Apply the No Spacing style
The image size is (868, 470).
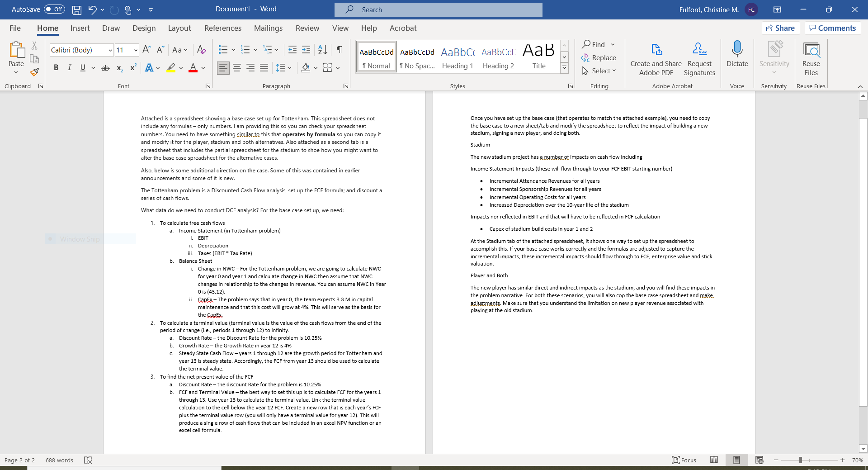[x=417, y=57]
